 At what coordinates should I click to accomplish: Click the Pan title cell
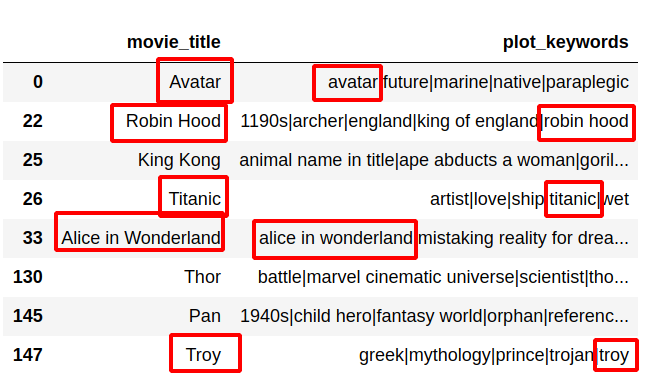[205, 316]
